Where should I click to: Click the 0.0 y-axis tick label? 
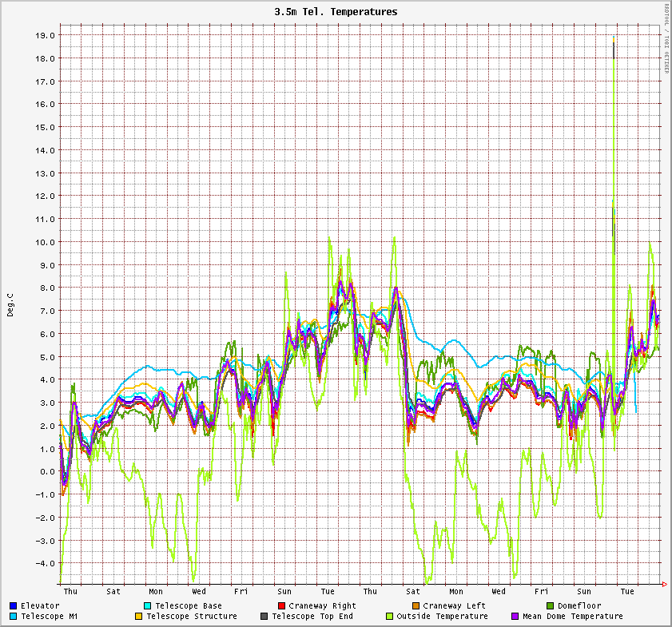(x=47, y=471)
